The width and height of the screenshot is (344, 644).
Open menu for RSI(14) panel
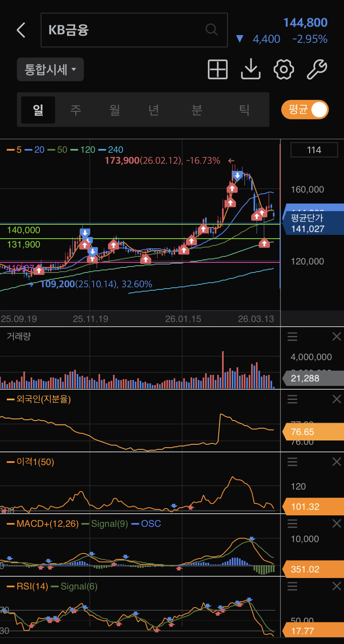coord(292,586)
